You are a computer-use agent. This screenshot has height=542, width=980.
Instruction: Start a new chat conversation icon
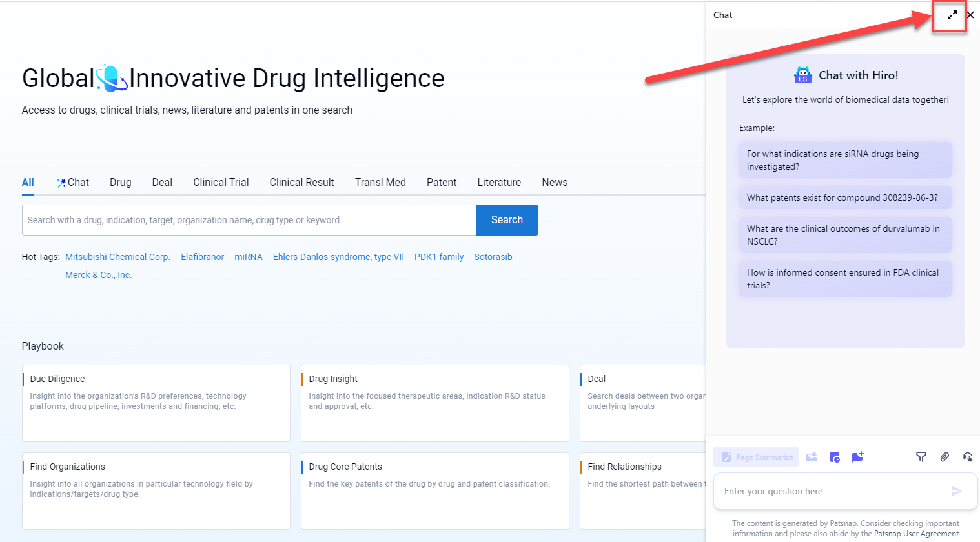point(857,457)
